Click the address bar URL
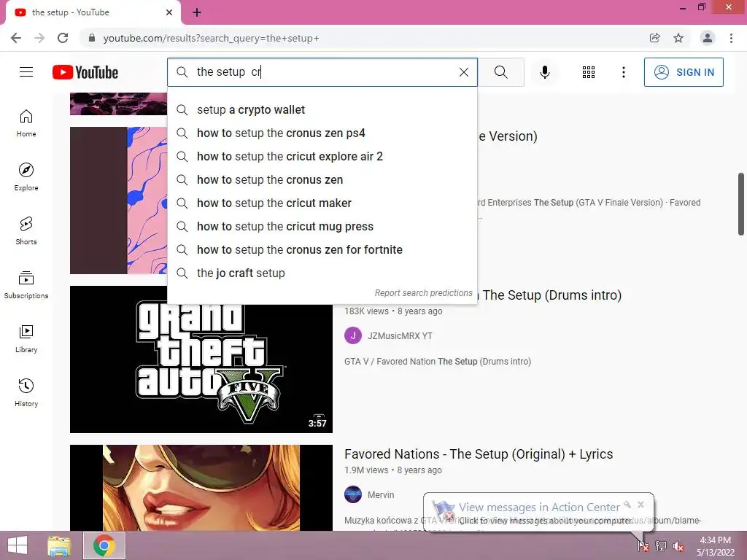 point(211,38)
